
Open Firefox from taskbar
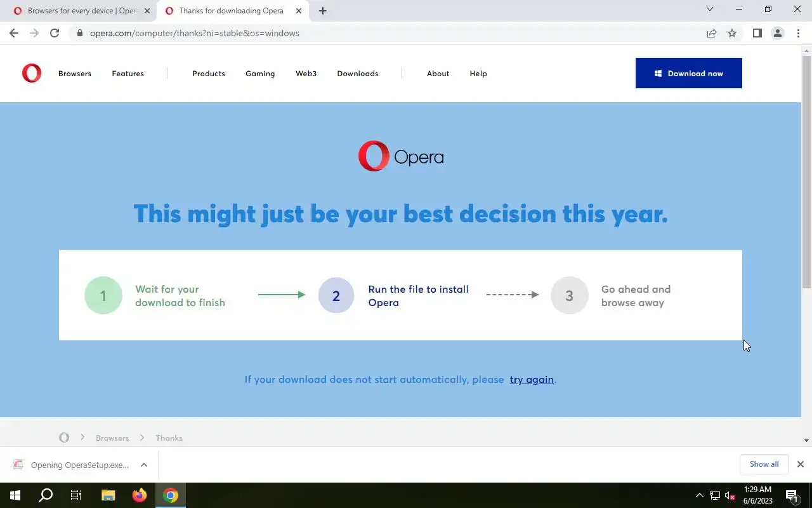click(139, 495)
